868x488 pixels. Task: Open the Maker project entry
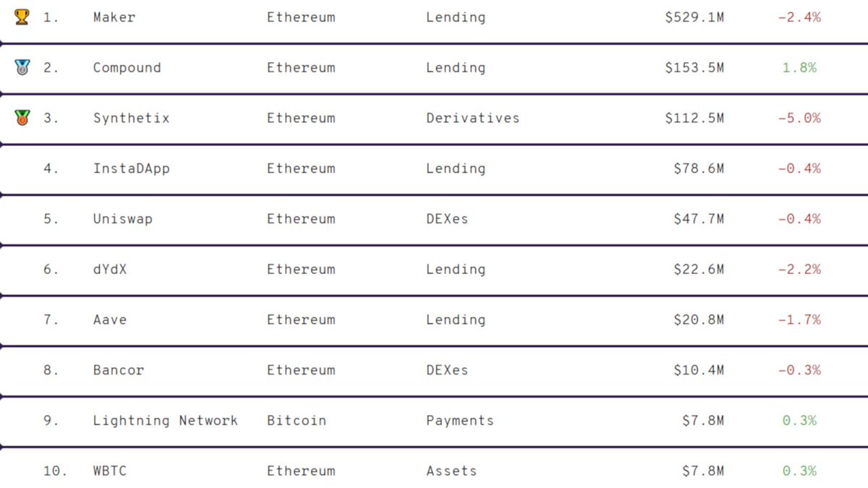coord(114,17)
